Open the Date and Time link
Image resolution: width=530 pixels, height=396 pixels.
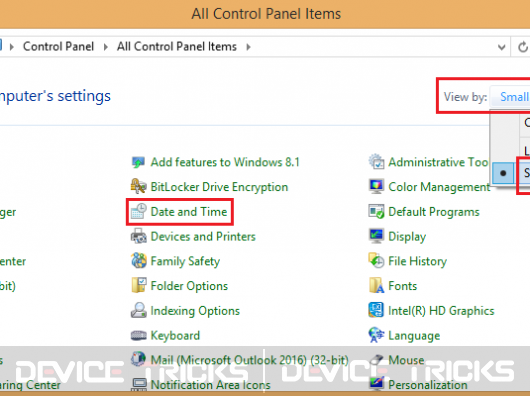click(x=189, y=212)
